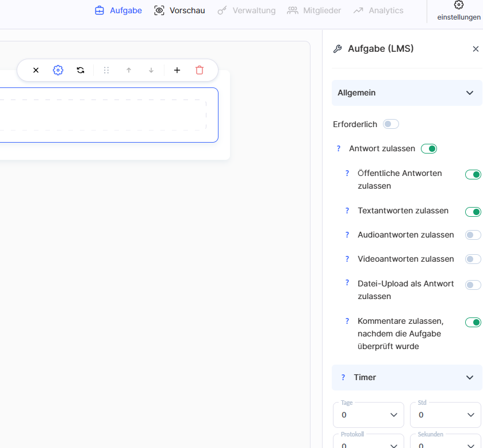Turn on Videoantworten zulassen toggle

[x=473, y=259]
